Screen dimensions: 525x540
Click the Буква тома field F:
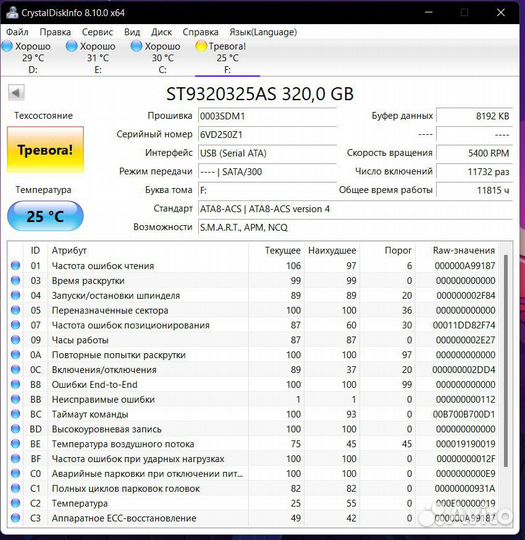point(267,190)
